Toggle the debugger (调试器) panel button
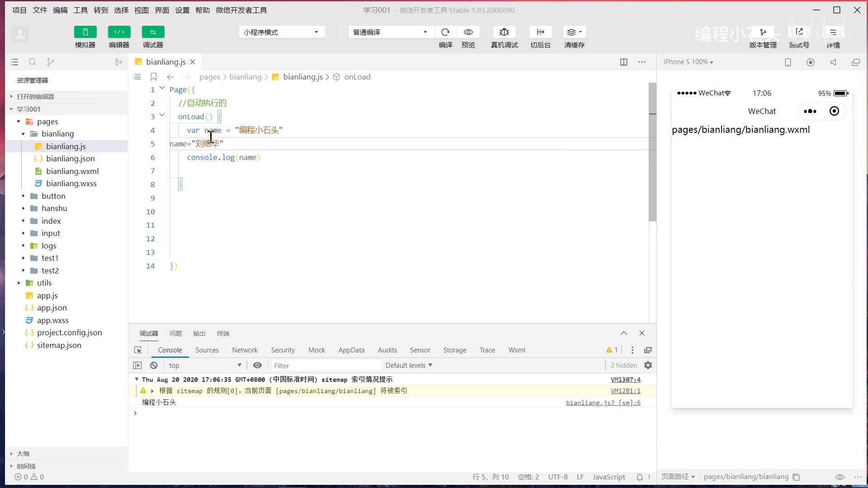Image resolution: width=868 pixels, height=488 pixels. pos(153,32)
